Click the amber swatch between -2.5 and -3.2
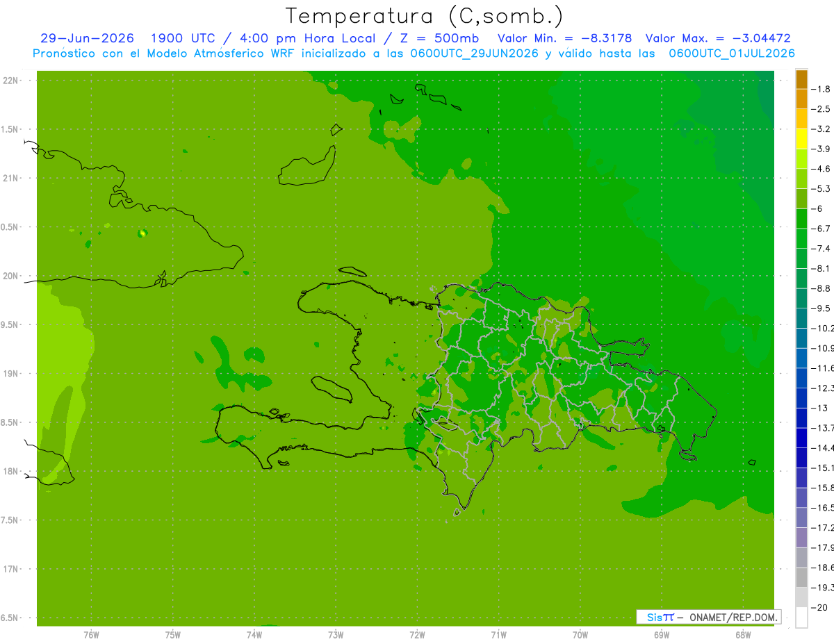Screen dimensions: 834x644 [x=801, y=119]
